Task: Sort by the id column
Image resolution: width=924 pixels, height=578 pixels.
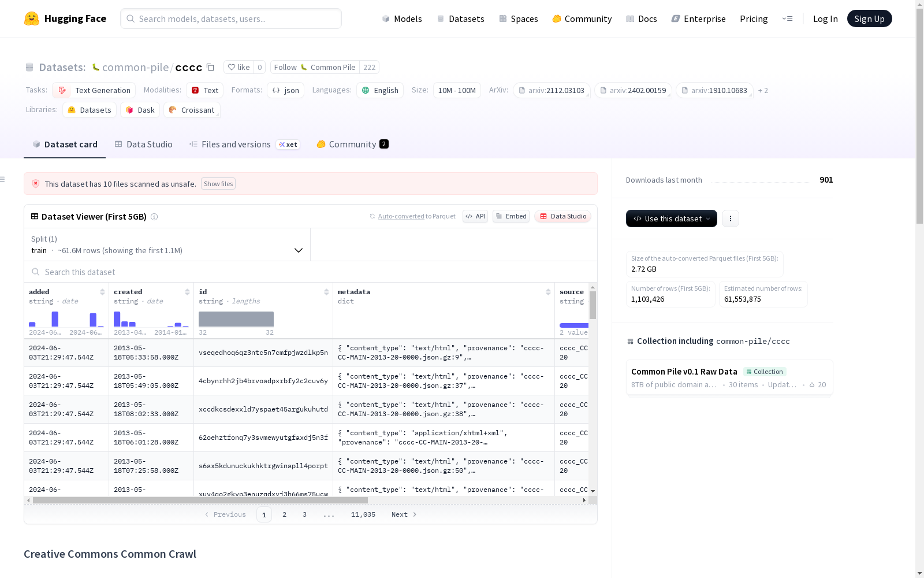Action: point(326,292)
